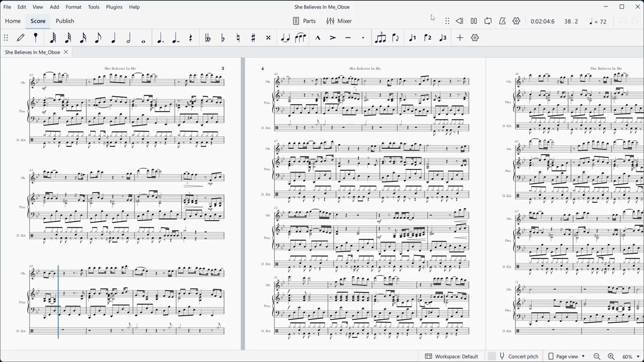The height and width of the screenshot is (362, 644).
Task: Open the Plugins menu
Action: [x=114, y=7]
